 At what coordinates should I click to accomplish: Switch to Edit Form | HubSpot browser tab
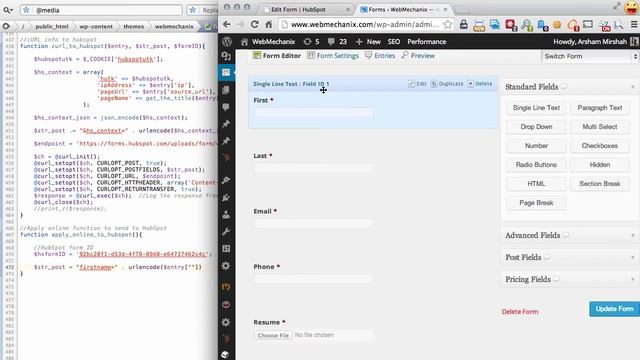pyautogui.click(x=306, y=9)
